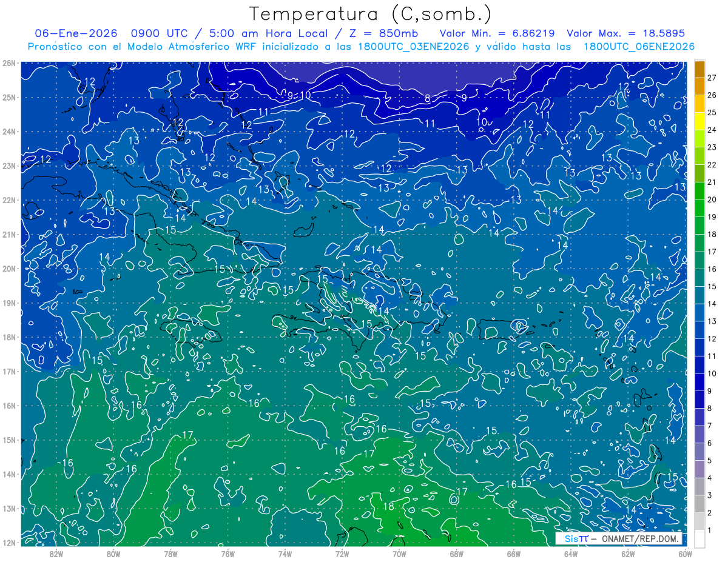Click longitude axis label '62W'
Image resolution: width=728 pixels, height=562 pixels.
629,554
